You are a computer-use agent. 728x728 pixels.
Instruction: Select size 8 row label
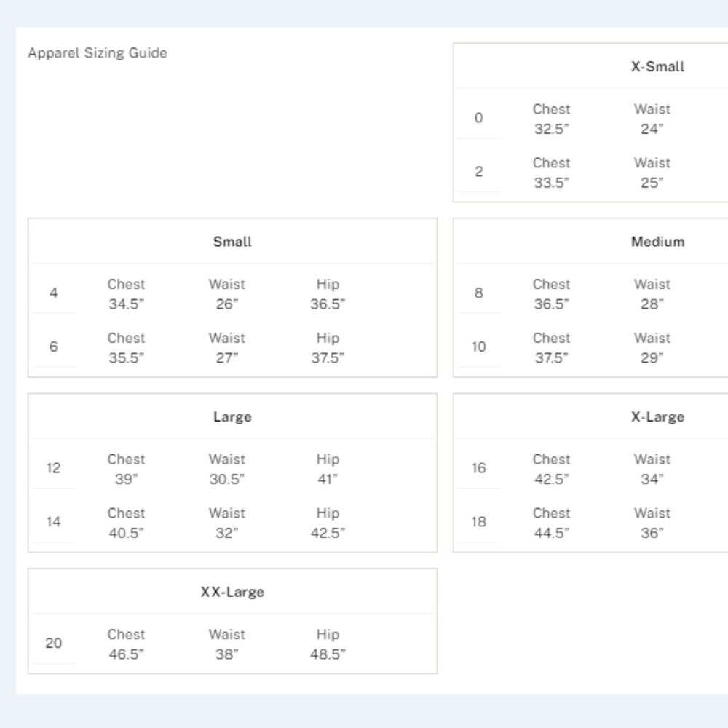(x=479, y=293)
